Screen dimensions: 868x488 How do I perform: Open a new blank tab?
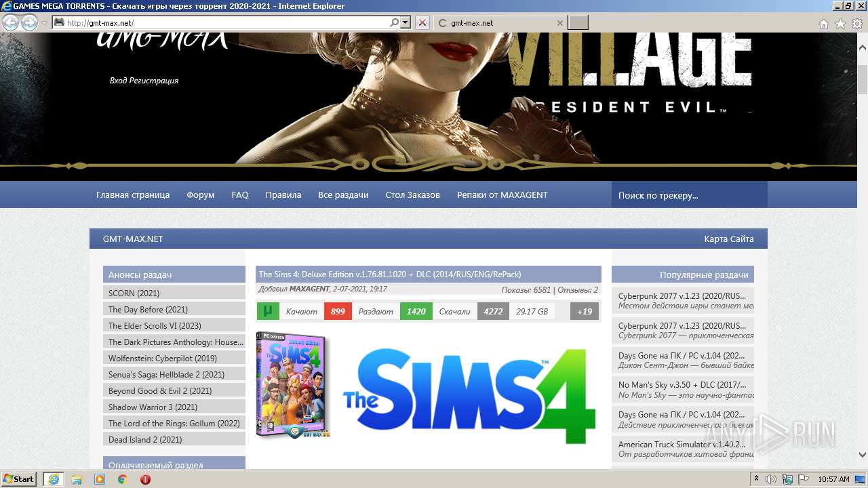point(578,22)
